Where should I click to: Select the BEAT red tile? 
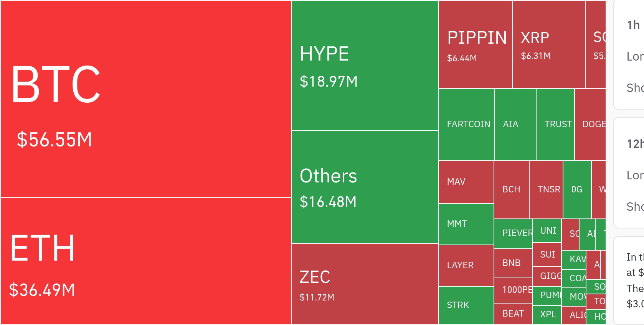513,314
